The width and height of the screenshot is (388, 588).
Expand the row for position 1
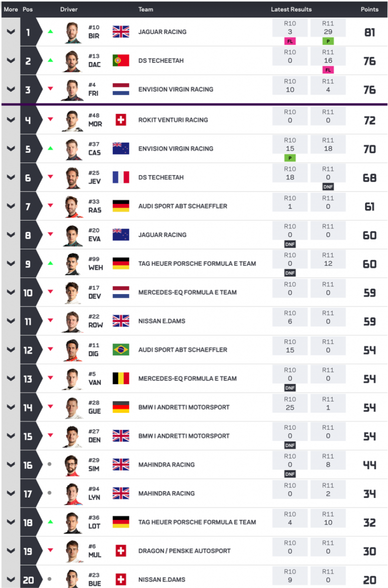(x=10, y=32)
